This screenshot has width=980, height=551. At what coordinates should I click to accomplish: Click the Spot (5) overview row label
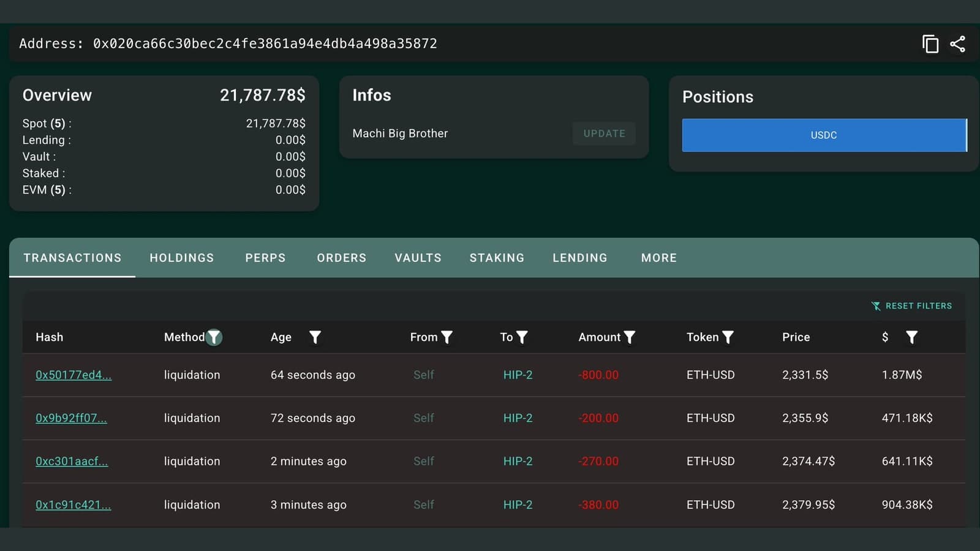click(x=47, y=124)
